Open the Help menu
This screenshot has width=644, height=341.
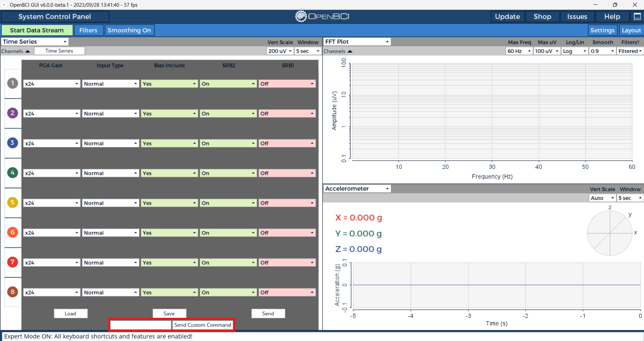coord(612,16)
